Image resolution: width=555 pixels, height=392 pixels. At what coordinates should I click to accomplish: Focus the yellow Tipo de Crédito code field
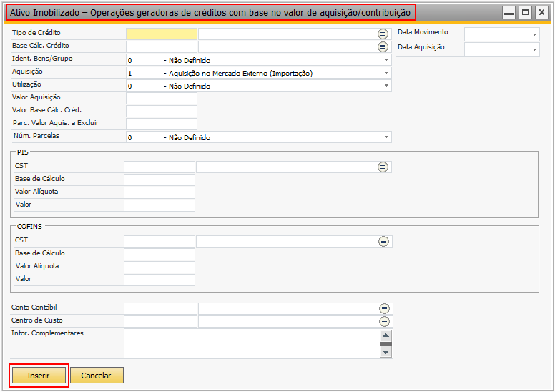[162, 34]
